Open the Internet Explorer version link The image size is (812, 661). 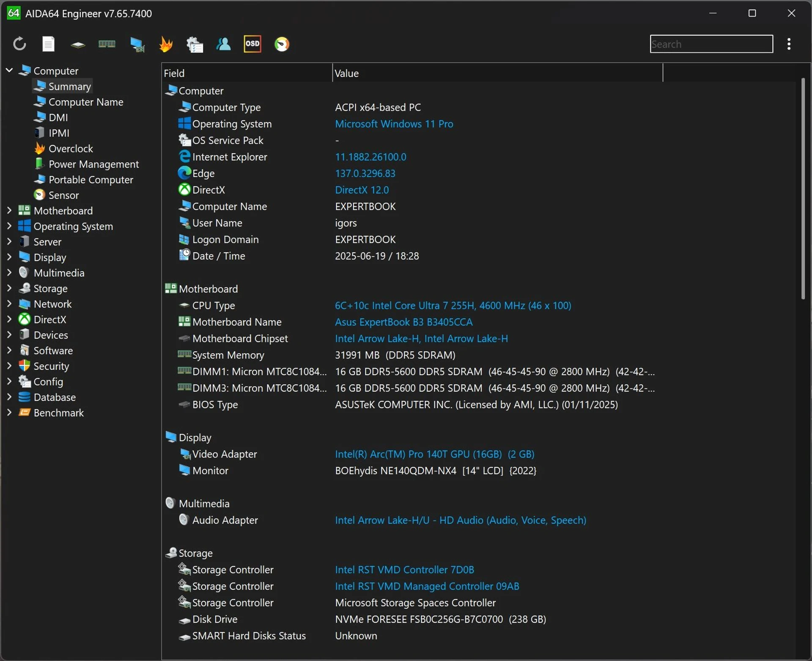tap(370, 157)
